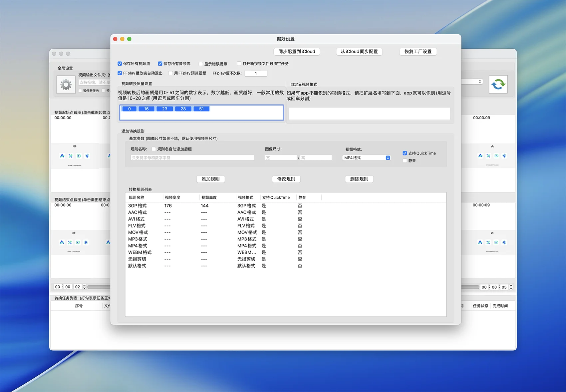Screen dimensions: 566x392
Task: Disable 支持 QuickTime checkbox
Action: (405, 153)
